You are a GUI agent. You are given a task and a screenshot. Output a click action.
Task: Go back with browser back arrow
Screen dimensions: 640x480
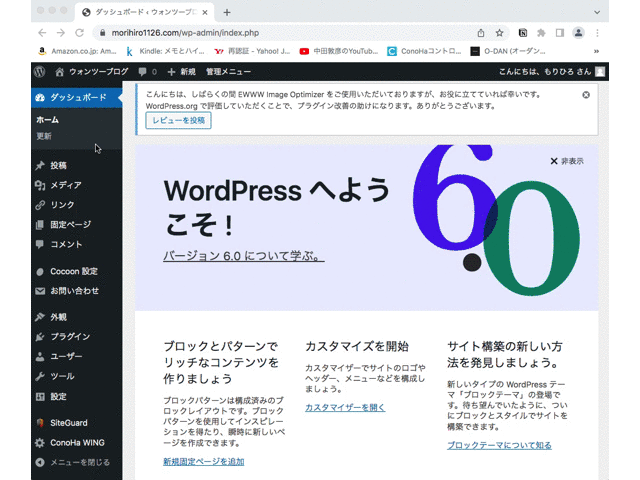(x=42, y=33)
